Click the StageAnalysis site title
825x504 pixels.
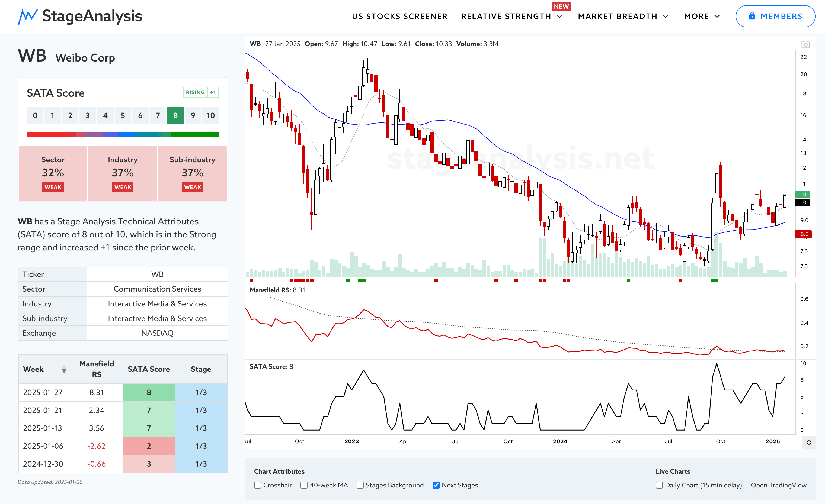(92, 16)
